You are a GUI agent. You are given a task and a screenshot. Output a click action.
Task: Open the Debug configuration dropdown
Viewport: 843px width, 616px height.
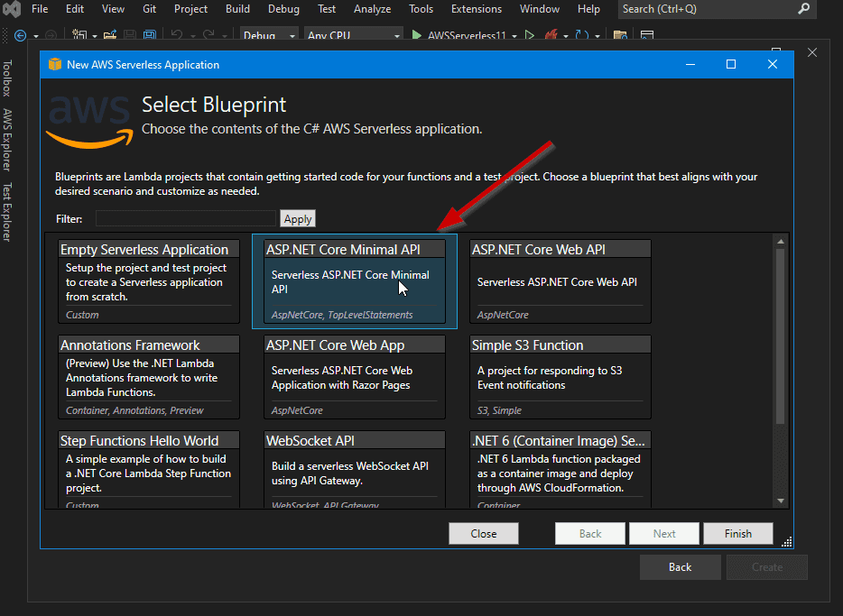pos(269,36)
